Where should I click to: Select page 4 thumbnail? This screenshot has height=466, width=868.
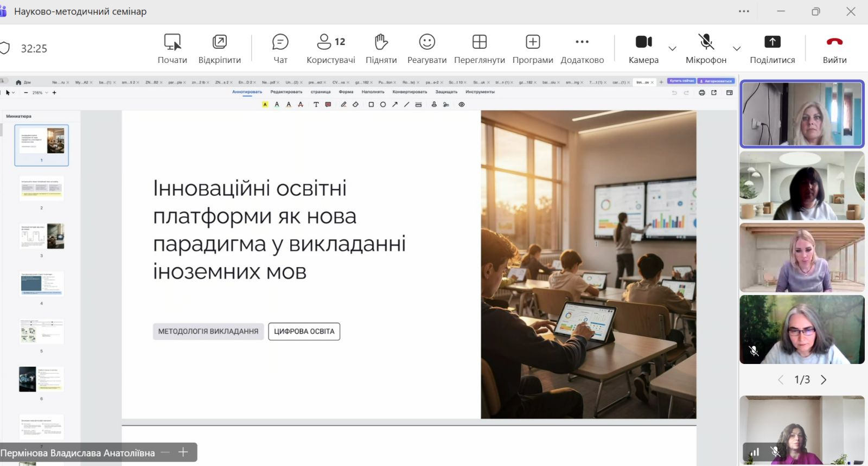coord(42,284)
